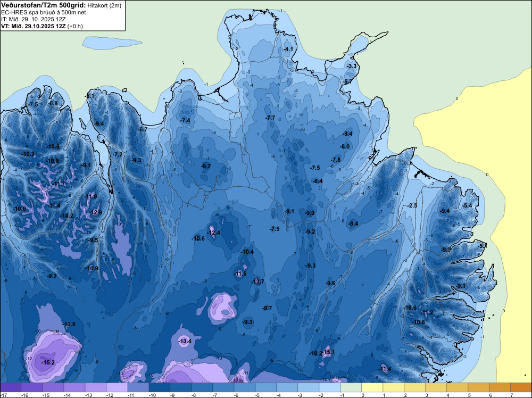Click the legend swatch between 6 and 7
Image resolution: width=532 pixels, height=398 pixels.
500,387
